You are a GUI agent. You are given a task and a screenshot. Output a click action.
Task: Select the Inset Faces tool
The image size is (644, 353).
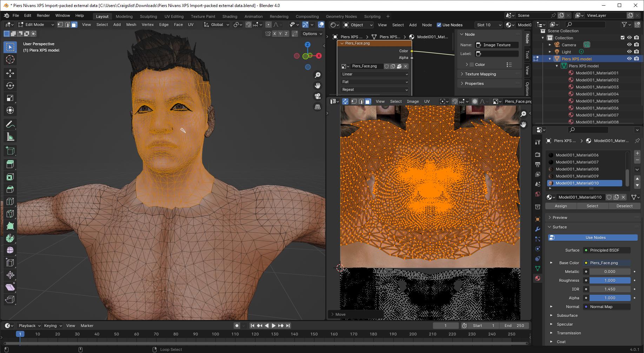[10, 177]
